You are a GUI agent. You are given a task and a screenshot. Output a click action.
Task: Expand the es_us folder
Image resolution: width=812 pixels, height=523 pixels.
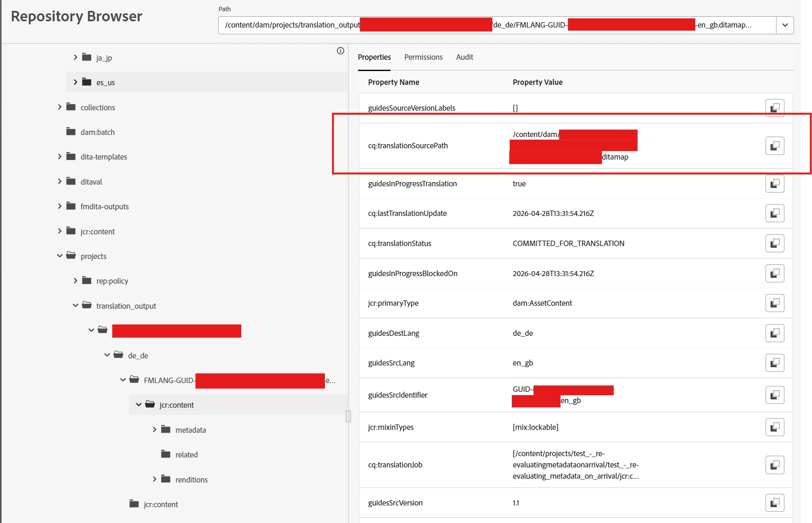pos(75,82)
